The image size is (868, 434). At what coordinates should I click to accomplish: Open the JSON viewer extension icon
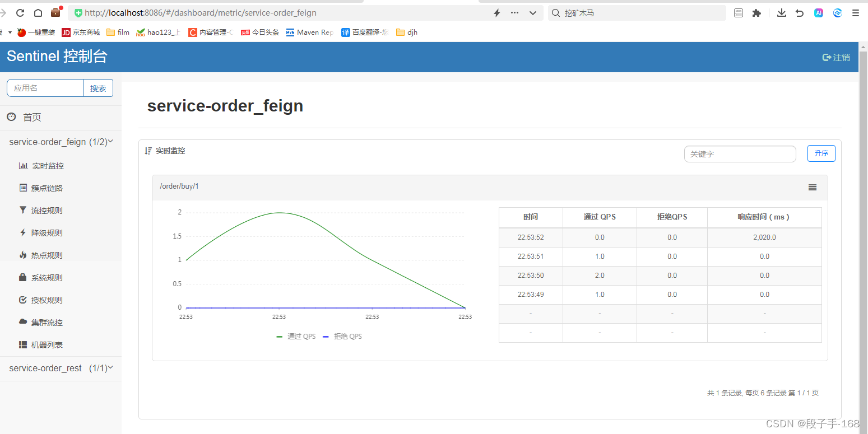click(739, 13)
